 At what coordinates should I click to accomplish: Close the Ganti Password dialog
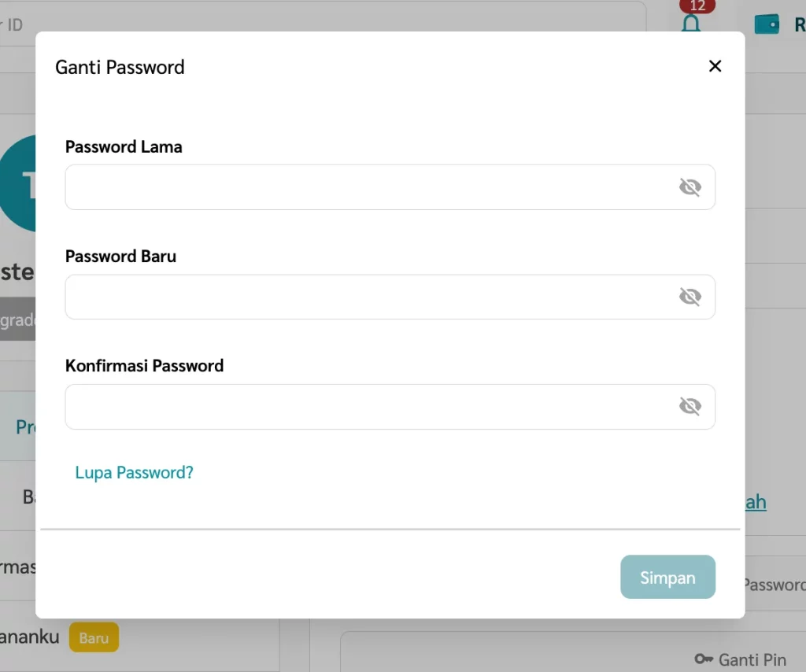click(x=715, y=66)
